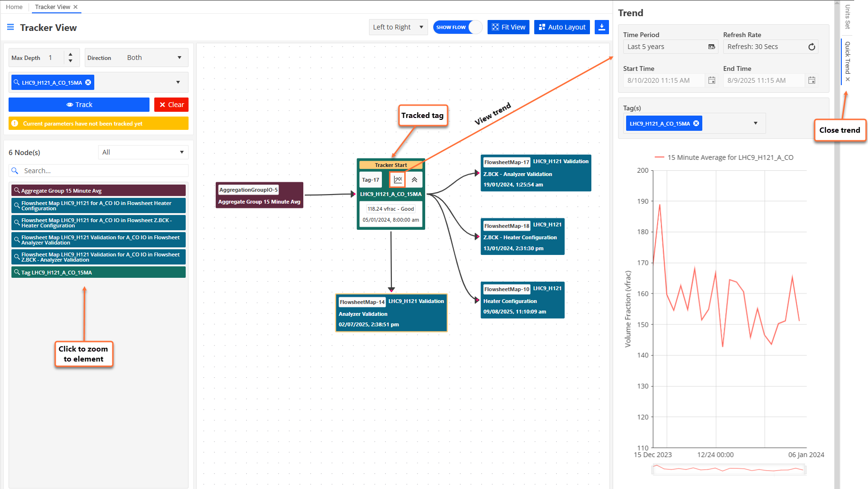Click the End Time input field
The width and height of the screenshot is (868, 489).
coord(764,80)
